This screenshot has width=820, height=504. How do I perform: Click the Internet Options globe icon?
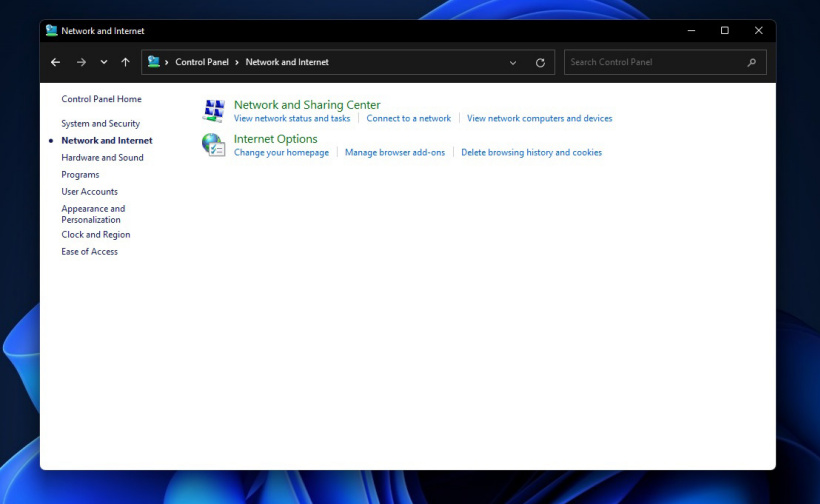click(x=213, y=145)
